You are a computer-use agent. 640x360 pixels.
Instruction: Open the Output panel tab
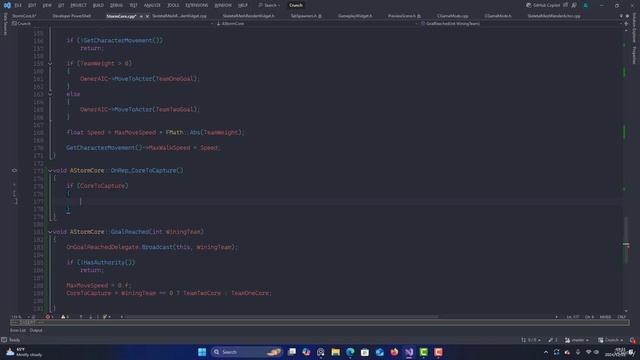[36, 330]
